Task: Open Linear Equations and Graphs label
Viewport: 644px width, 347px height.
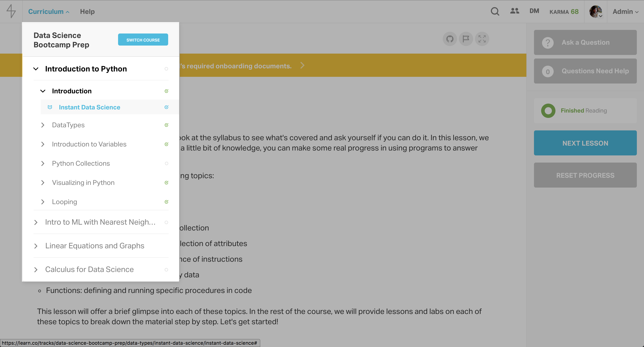Action: (x=95, y=246)
